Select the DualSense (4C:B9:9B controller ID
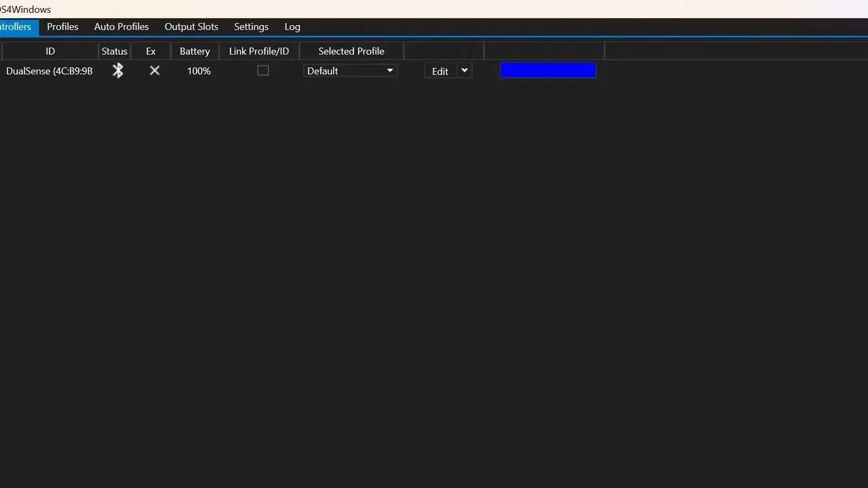Image resolution: width=868 pixels, height=488 pixels. 50,70
